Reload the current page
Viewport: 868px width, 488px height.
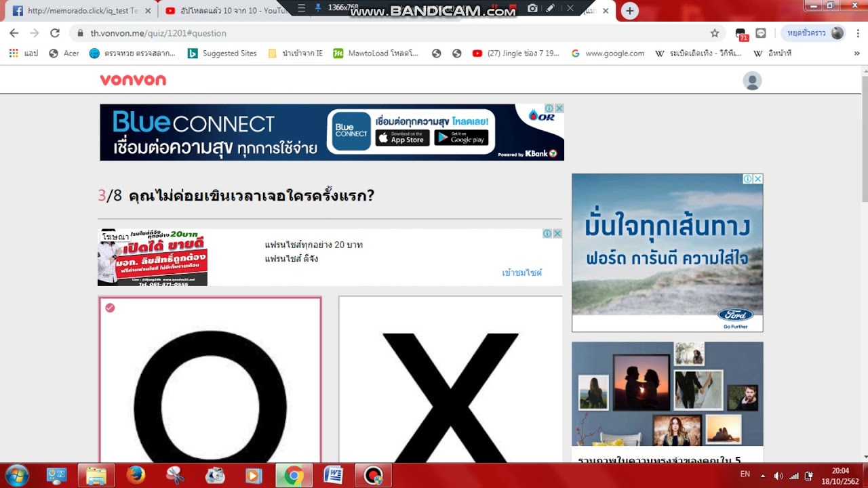tap(55, 33)
